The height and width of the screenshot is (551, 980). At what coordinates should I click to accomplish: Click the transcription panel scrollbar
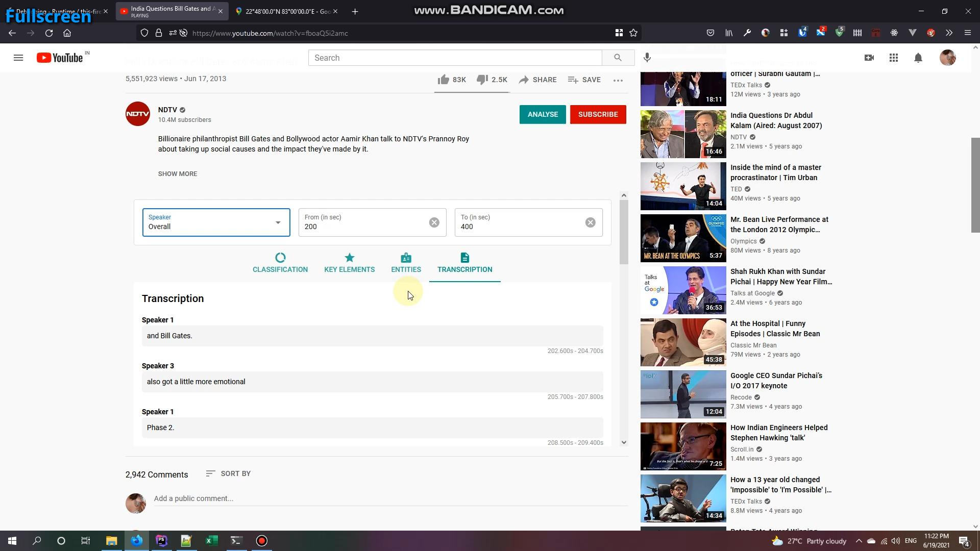coord(624,233)
